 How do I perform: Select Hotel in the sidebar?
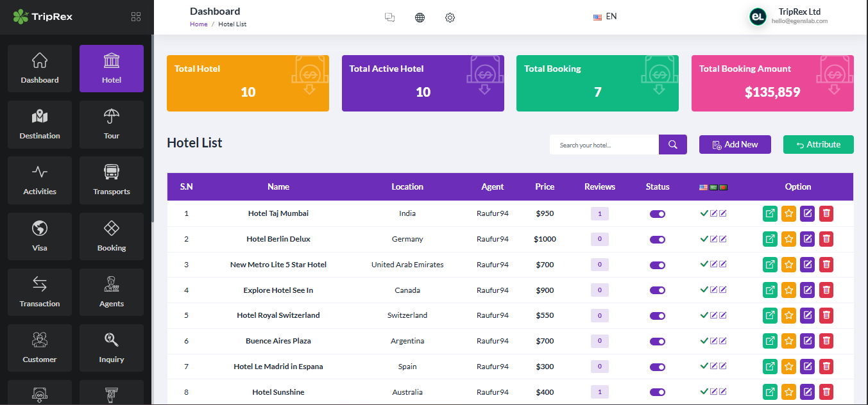(x=112, y=69)
